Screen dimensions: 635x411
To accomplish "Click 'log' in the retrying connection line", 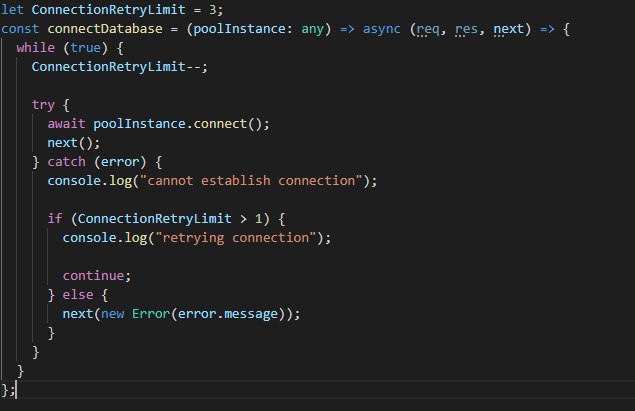I will (x=135, y=238).
